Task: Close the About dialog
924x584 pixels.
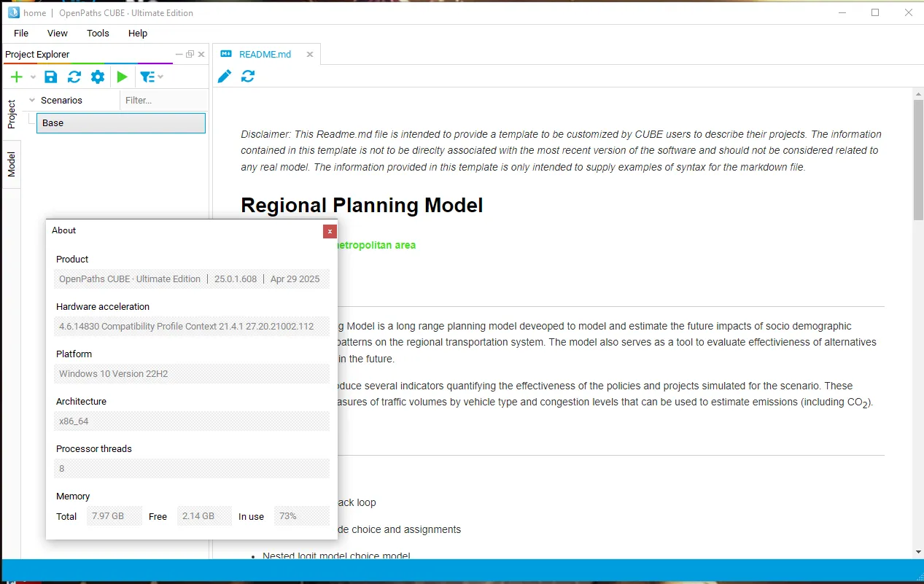Action: pyautogui.click(x=330, y=231)
